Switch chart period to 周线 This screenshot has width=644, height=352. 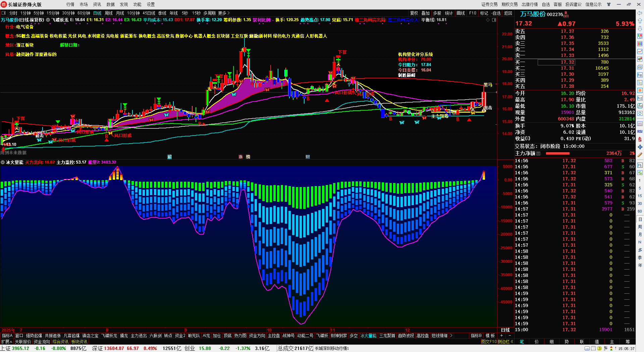pos(109,13)
